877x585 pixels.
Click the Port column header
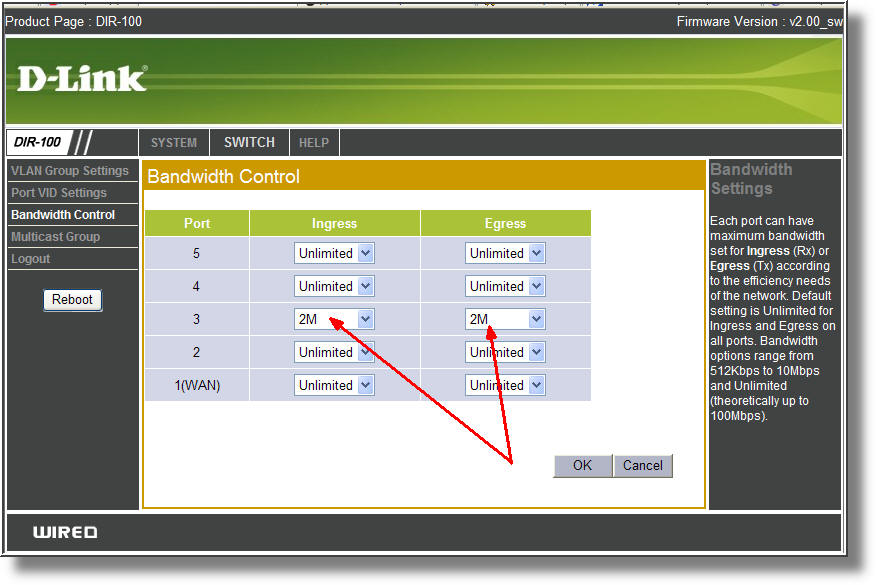[x=197, y=223]
